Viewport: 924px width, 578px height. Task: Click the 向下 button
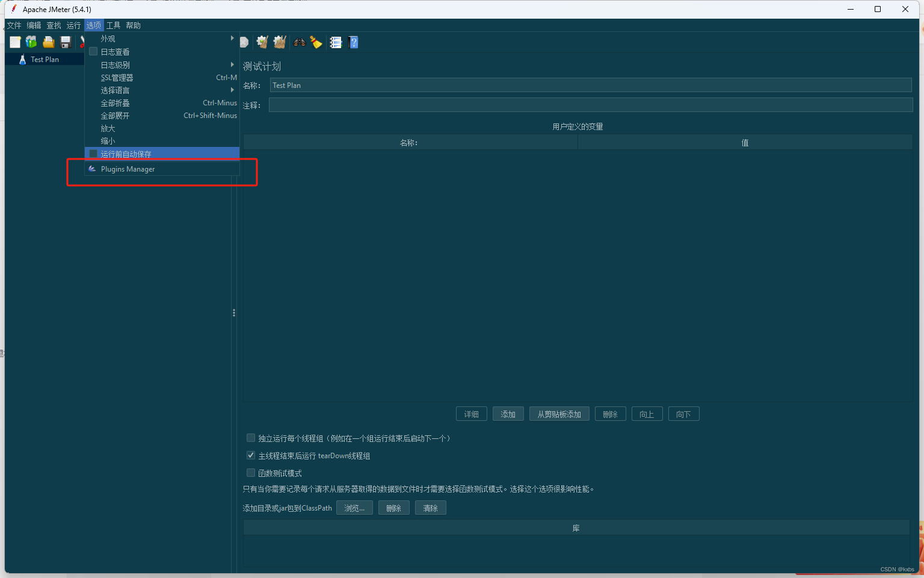[684, 414]
